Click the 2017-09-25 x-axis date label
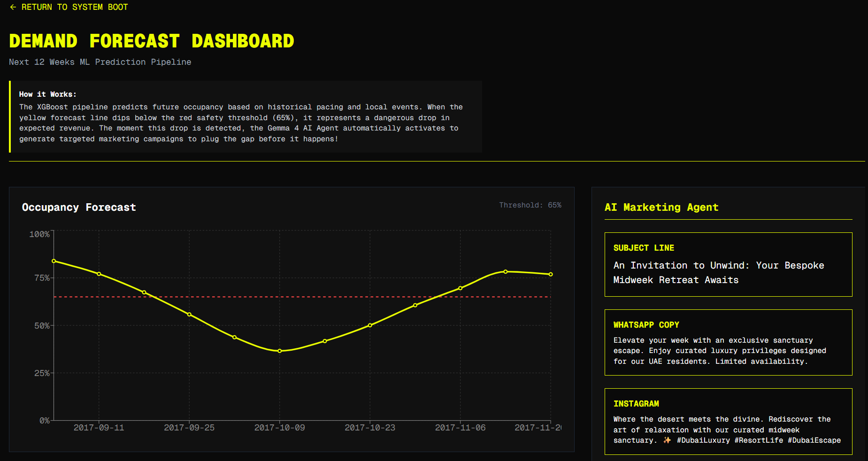868x461 pixels. coord(189,428)
